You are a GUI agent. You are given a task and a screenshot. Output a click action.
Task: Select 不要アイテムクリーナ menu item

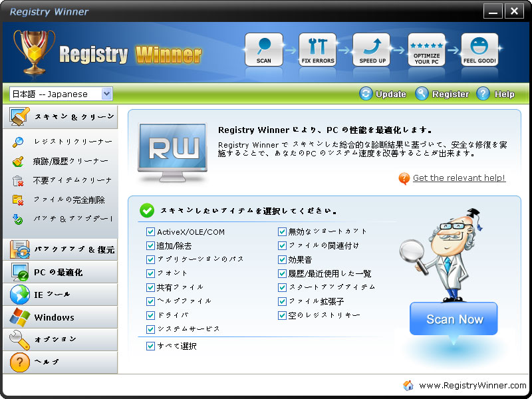click(x=72, y=180)
